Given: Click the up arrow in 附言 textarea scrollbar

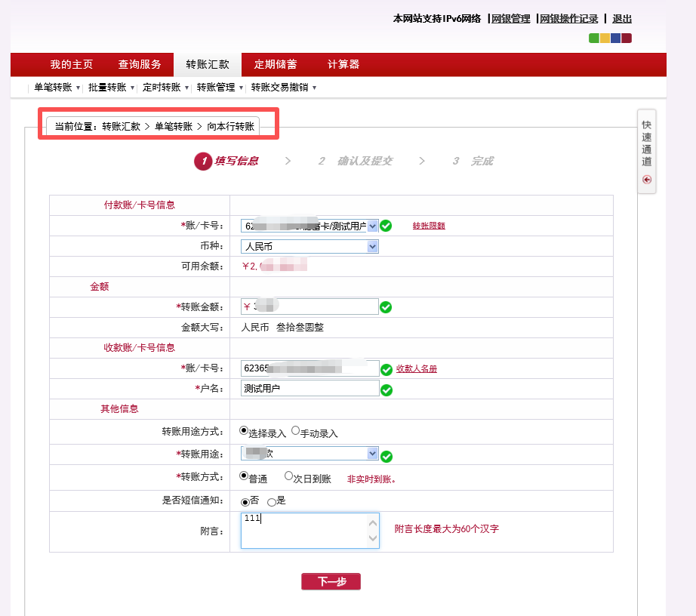Looking at the screenshot, I should coord(372,523).
